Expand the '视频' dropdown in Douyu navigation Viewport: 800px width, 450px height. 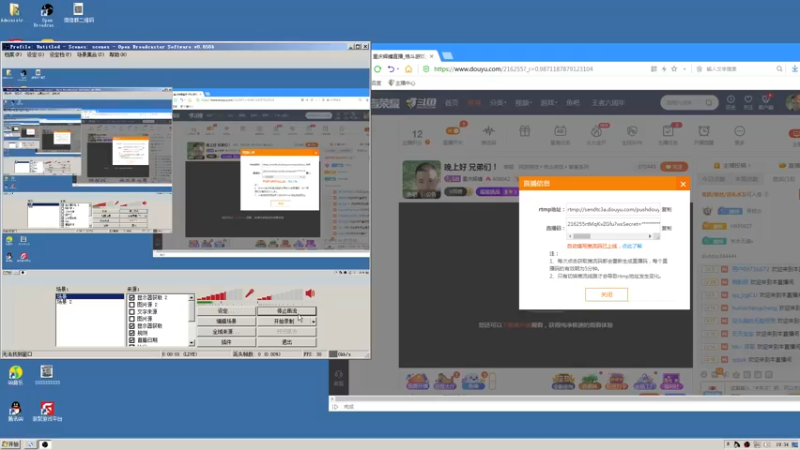pyautogui.click(x=522, y=103)
